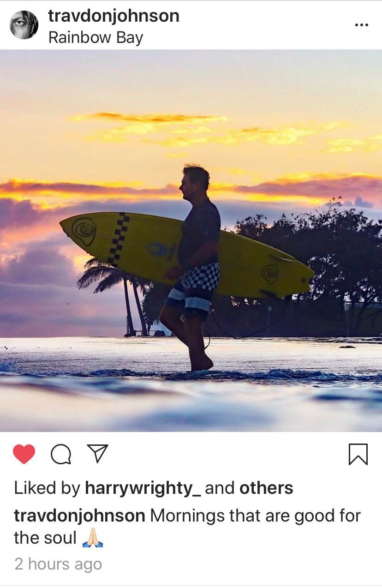Tap the praying hands emoji in caption
This screenshot has width=382, height=588.
pos(93,538)
